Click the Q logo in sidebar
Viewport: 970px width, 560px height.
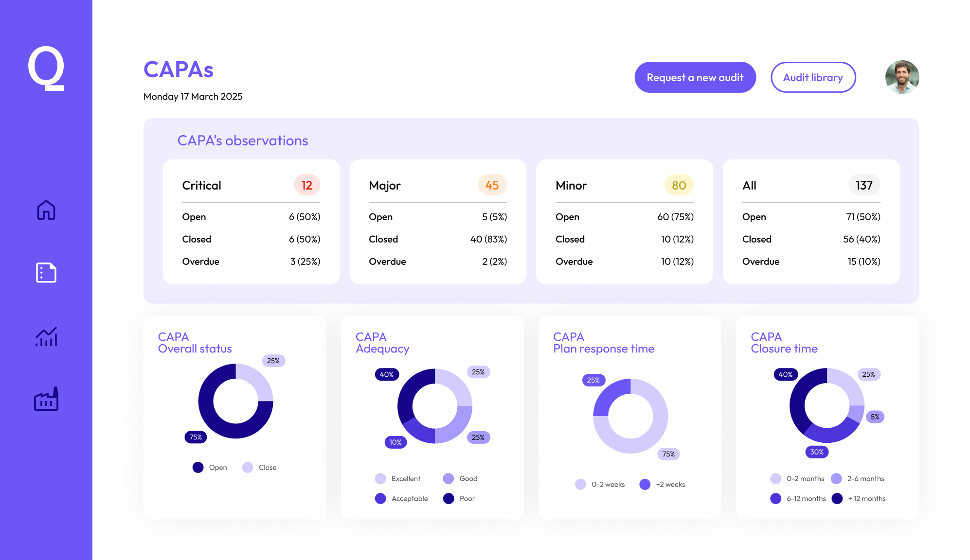click(46, 69)
